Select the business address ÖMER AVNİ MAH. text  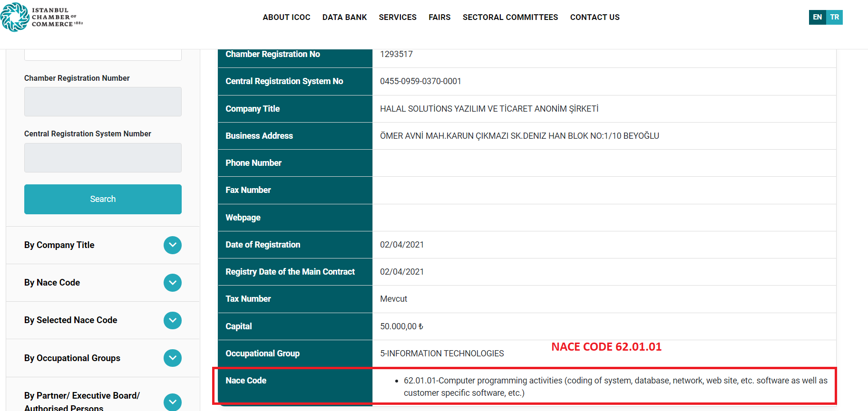pos(519,136)
